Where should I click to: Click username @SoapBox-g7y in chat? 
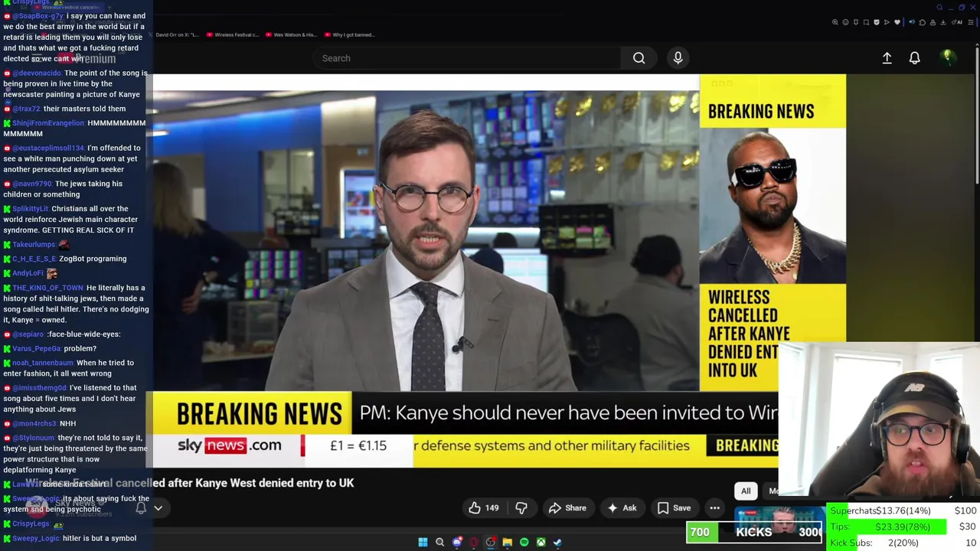pos(38,16)
